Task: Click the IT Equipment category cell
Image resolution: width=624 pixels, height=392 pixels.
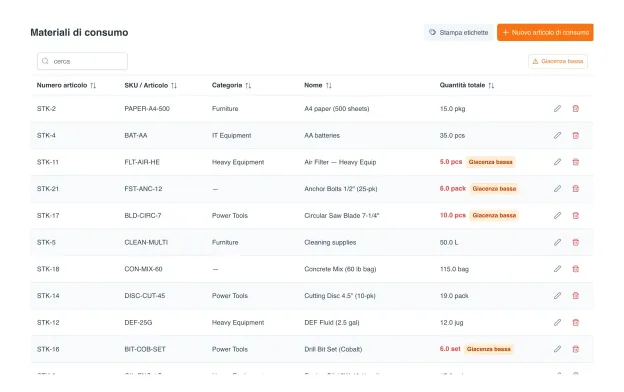Action: (232, 135)
